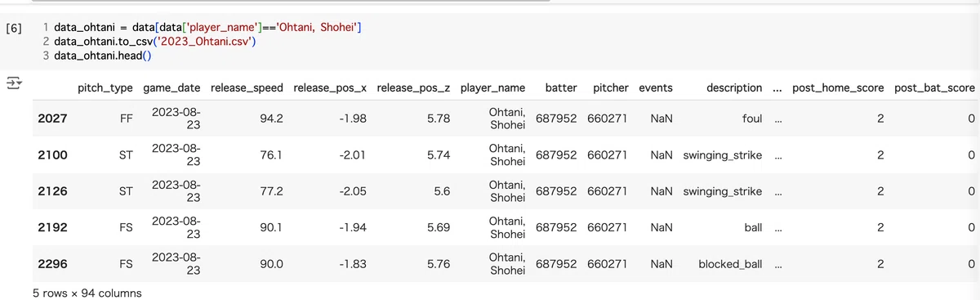Select the cell execution count [6]
Screen dimensions: 980x300
[x=14, y=28]
